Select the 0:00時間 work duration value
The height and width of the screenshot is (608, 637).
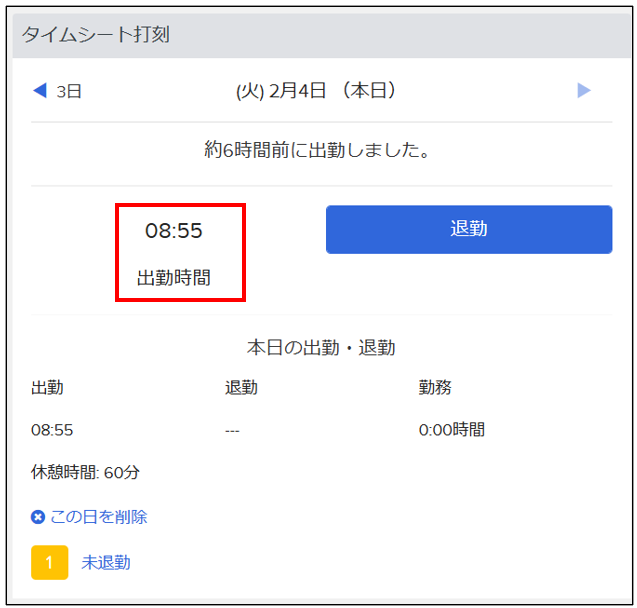(x=451, y=430)
